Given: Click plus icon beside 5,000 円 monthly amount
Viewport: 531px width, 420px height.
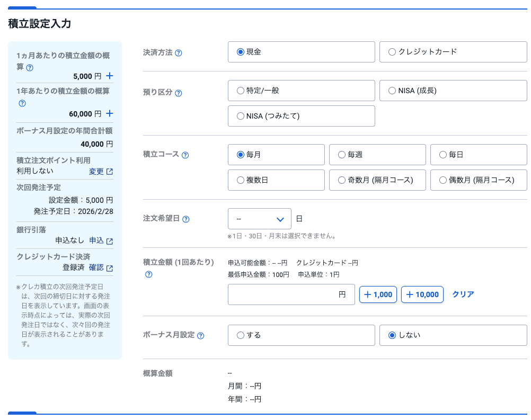Looking at the screenshot, I should tap(110, 76).
